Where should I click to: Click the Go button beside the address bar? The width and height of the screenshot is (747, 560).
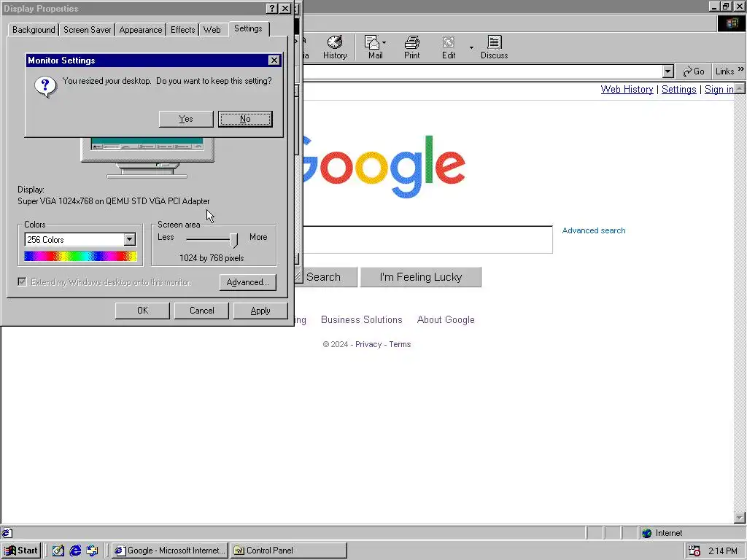pos(694,71)
